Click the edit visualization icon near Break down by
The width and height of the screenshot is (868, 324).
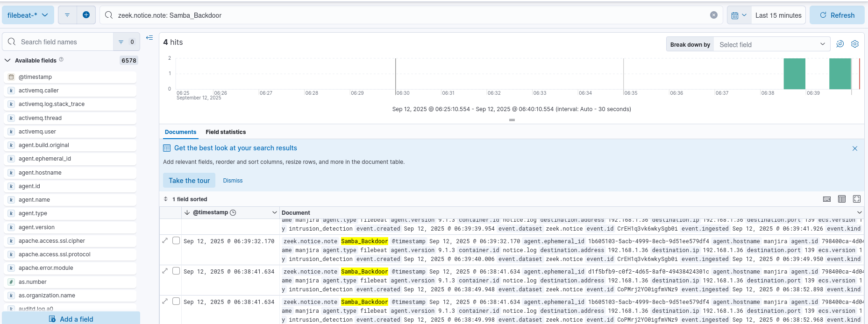pyautogui.click(x=840, y=44)
